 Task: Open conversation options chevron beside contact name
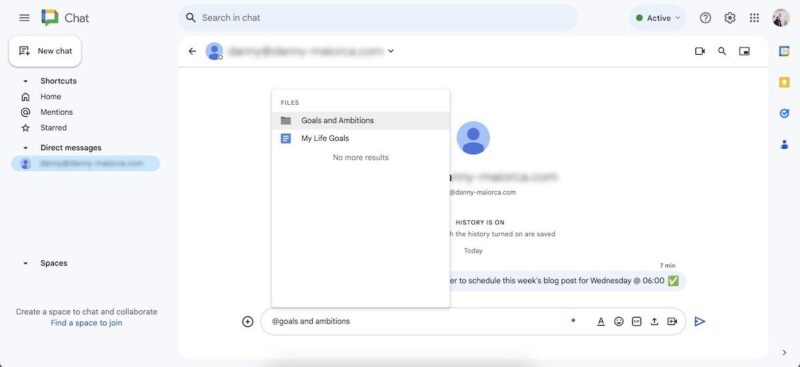(391, 51)
